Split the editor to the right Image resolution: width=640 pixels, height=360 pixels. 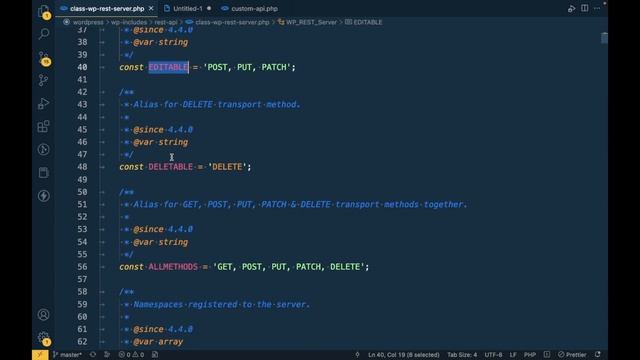[x=584, y=8]
